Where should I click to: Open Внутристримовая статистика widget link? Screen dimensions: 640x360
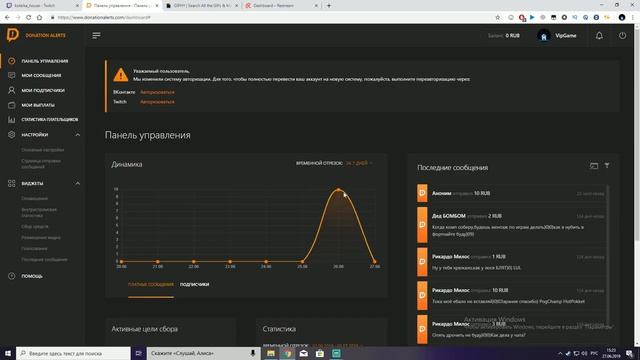(x=39, y=212)
